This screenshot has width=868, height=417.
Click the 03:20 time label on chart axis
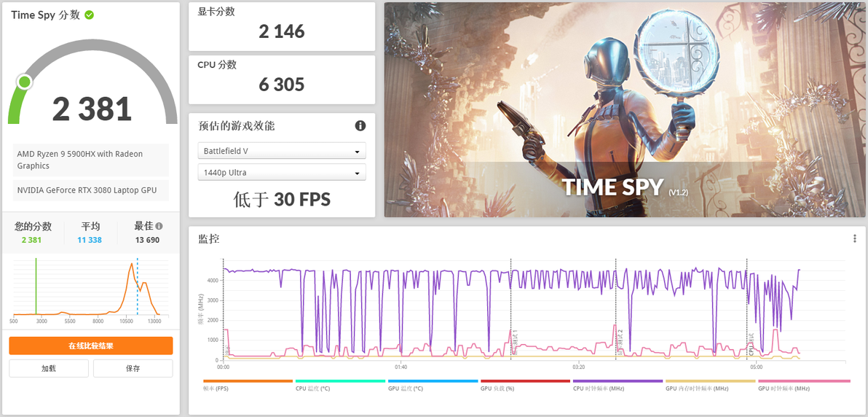(578, 367)
